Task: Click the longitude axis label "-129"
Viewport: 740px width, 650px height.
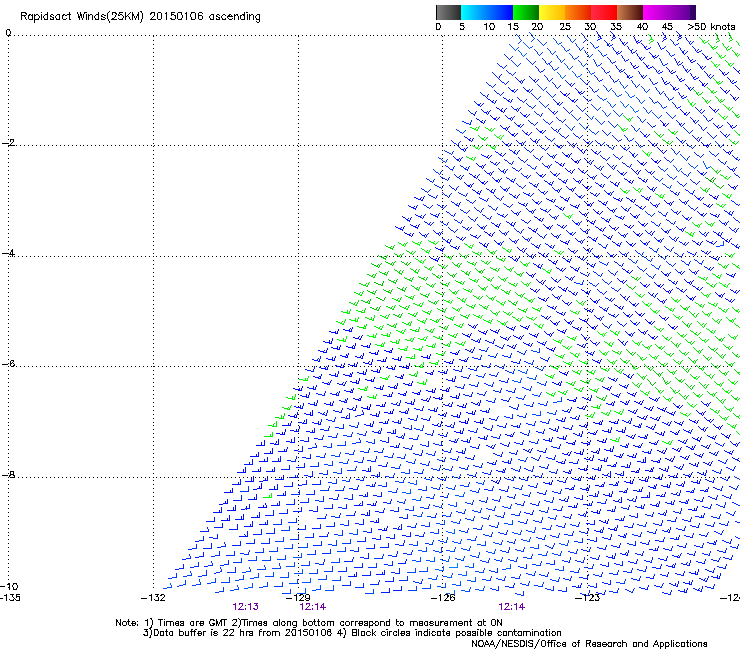Action: pos(298,598)
